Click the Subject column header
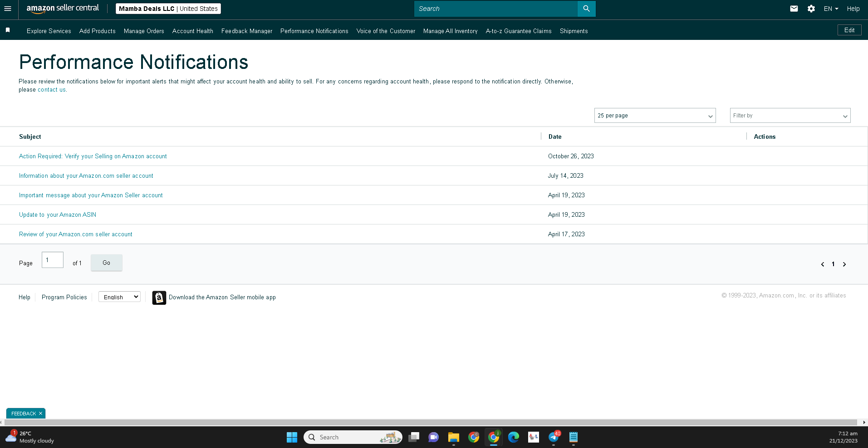This screenshot has width=868, height=448. click(30, 136)
